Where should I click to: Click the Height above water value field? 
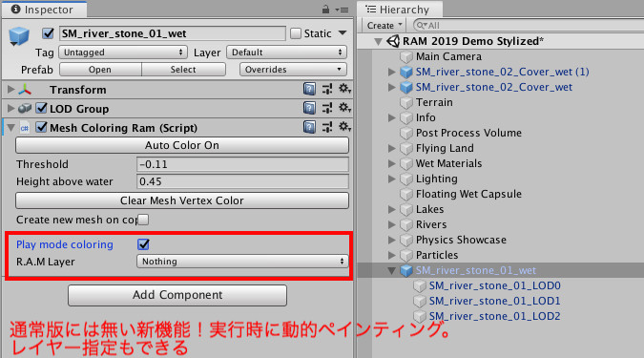242,181
